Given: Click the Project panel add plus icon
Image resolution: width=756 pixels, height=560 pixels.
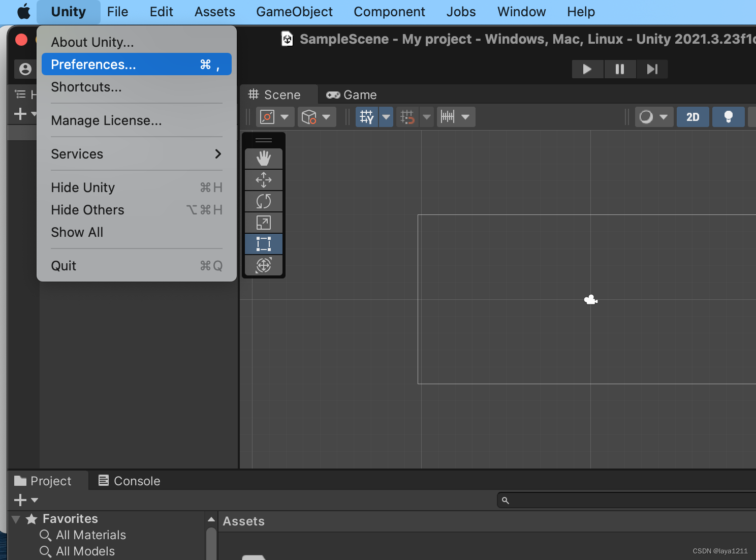Looking at the screenshot, I should click(20, 500).
